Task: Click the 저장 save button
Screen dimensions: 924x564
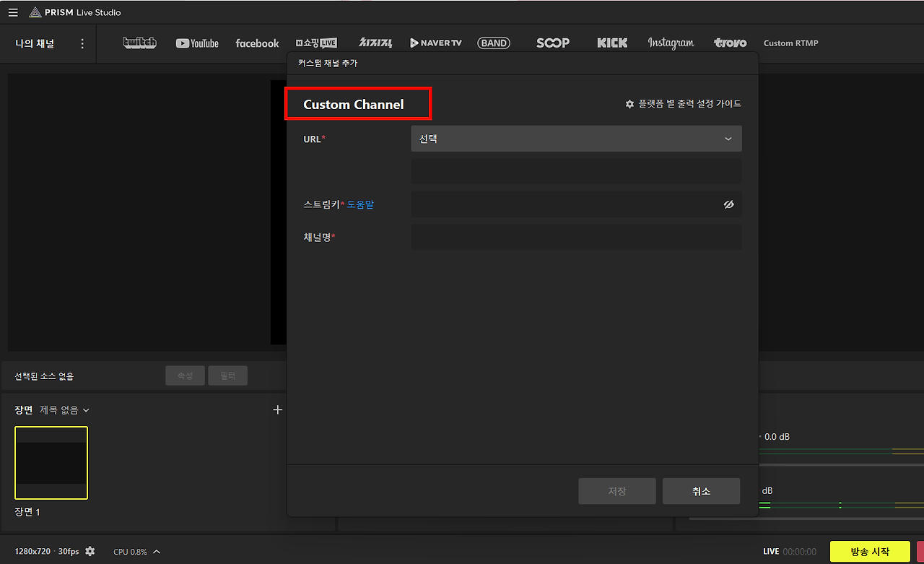Action: click(x=616, y=491)
